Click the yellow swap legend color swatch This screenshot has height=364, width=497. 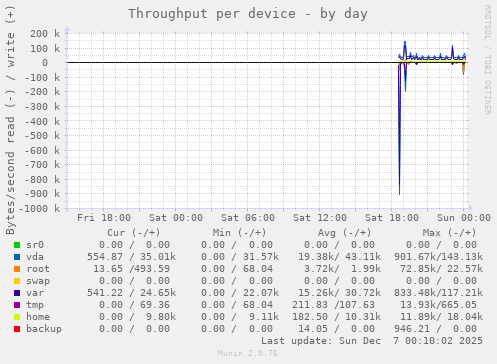[17, 281]
